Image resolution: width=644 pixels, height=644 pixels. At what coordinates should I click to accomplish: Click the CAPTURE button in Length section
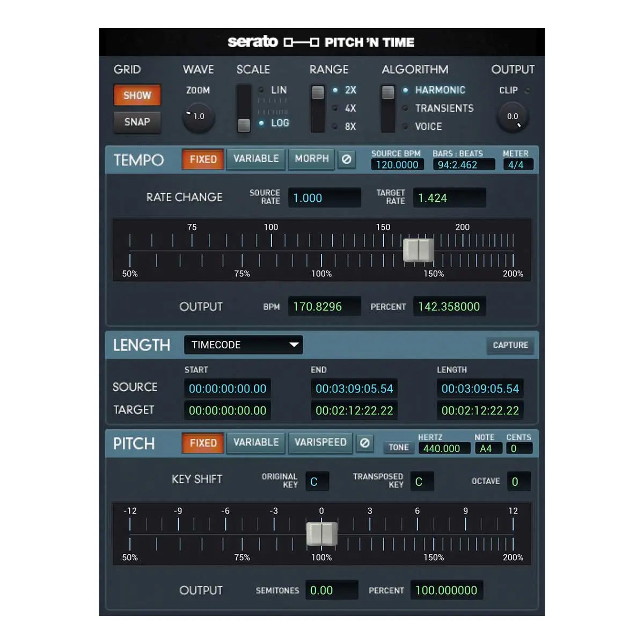click(510, 345)
